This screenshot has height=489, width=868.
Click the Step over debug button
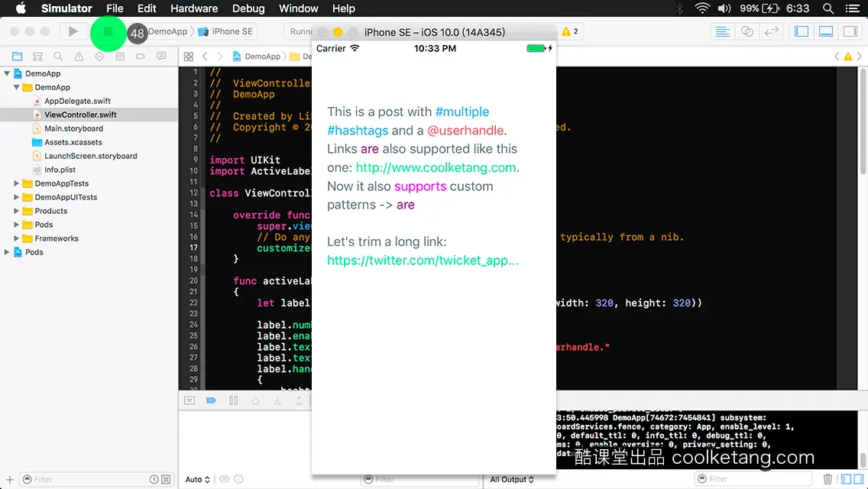(255, 400)
